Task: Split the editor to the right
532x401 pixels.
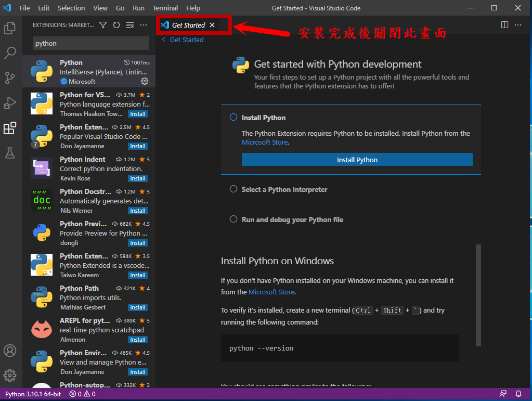Action: [504, 25]
